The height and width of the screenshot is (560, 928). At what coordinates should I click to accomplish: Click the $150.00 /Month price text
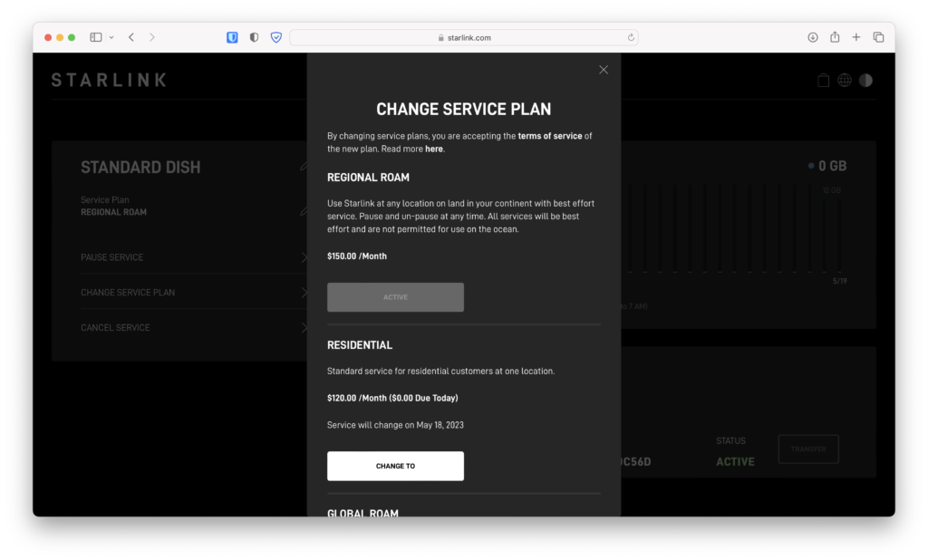tap(357, 256)
